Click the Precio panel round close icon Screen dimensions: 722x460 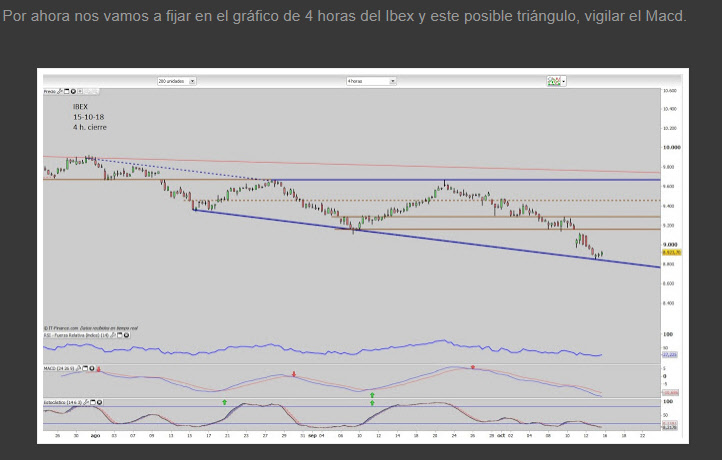click(x=73, y=92)
